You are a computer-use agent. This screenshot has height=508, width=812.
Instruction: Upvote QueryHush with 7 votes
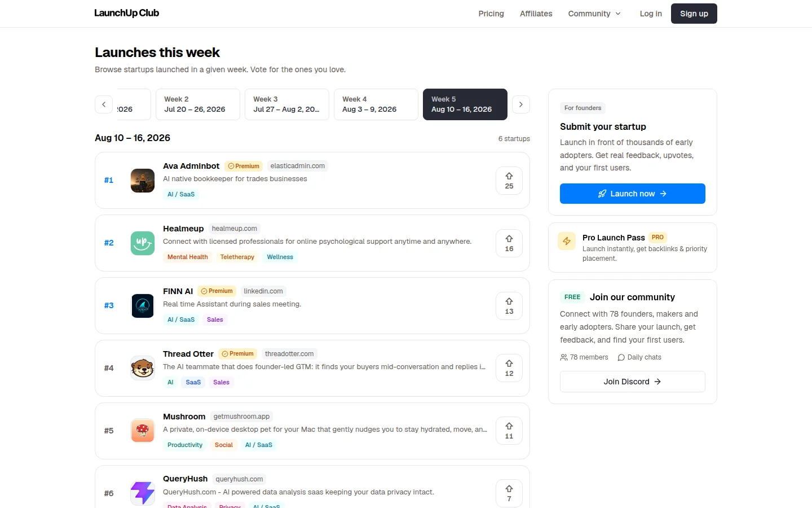[x=509, y=493]
